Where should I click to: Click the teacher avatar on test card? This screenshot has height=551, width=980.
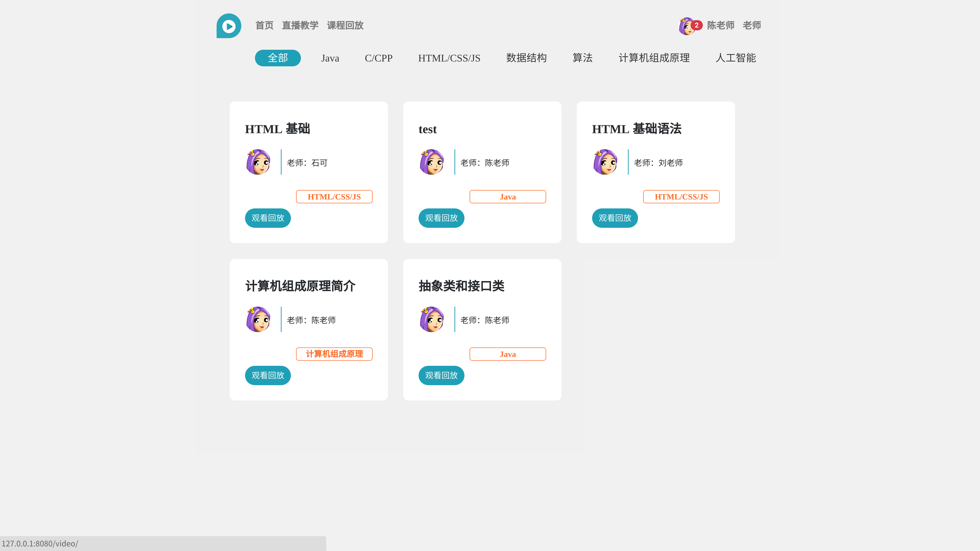click(432, 162)
